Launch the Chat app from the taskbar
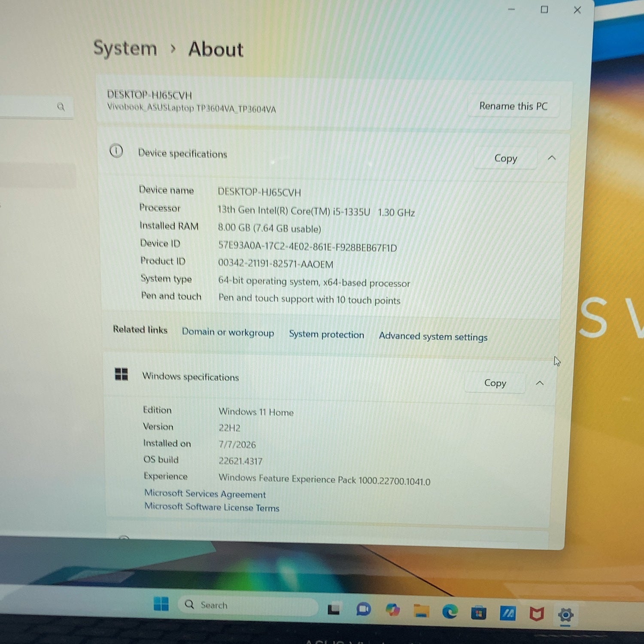This screenshot has height=644, width=644. pos(363,609)
